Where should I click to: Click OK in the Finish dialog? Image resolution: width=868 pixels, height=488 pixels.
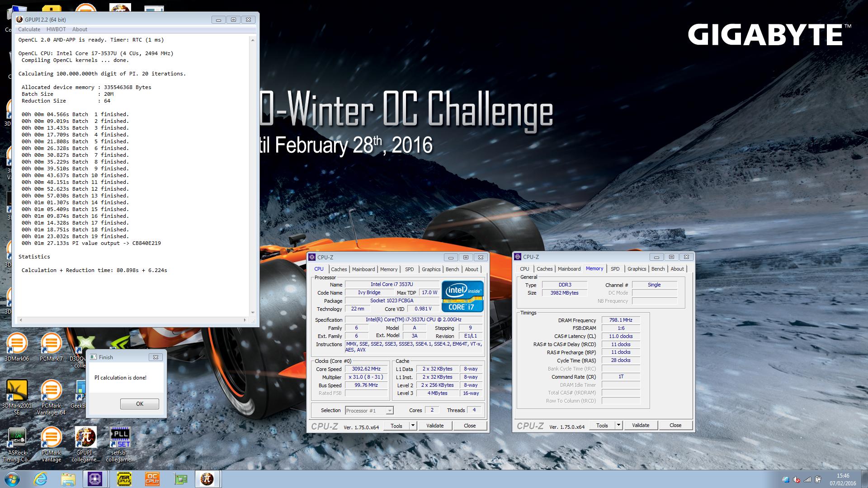(x=140, y=404)
